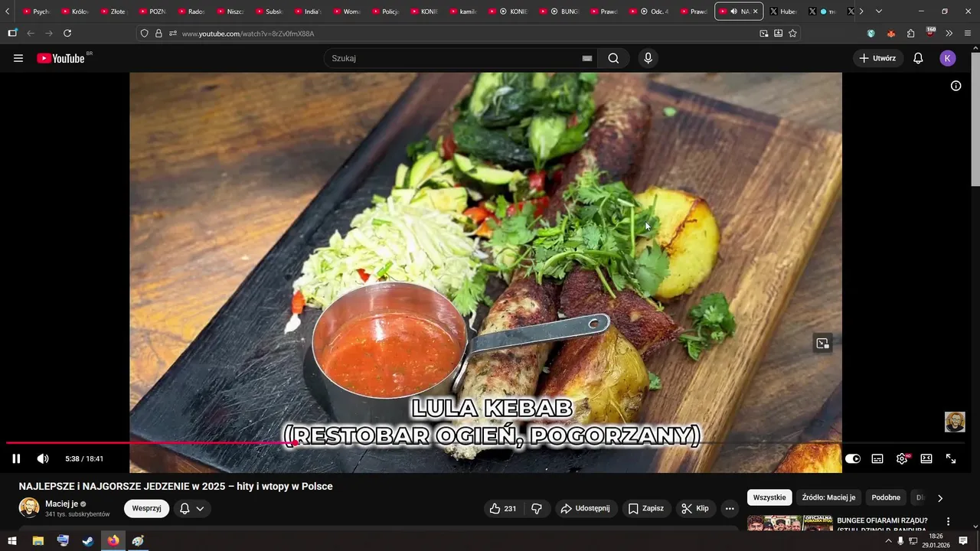Open the Firefox application menu
This screenshot has width=980, height=551.
pos(968,34)
